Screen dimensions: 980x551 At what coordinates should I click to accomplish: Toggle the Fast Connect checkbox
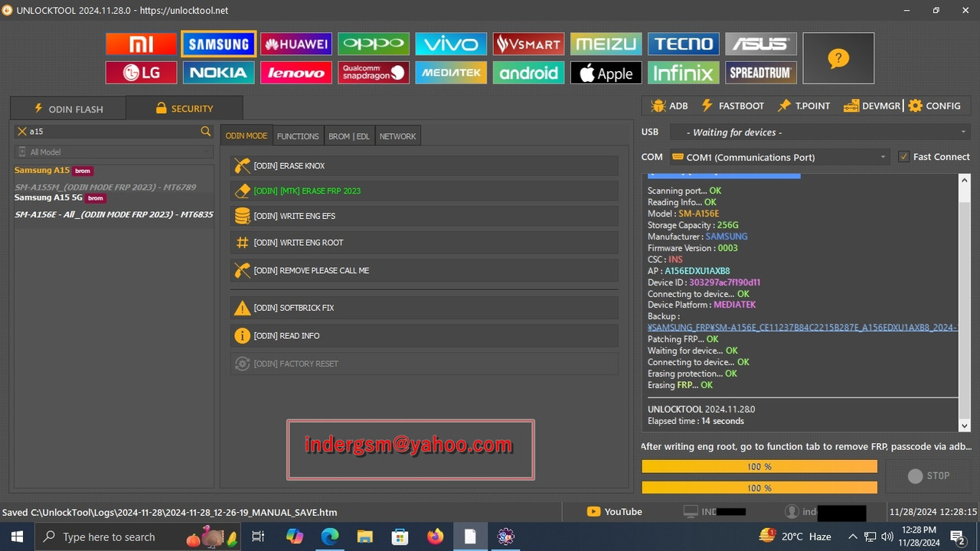click(x=903, y=157)
